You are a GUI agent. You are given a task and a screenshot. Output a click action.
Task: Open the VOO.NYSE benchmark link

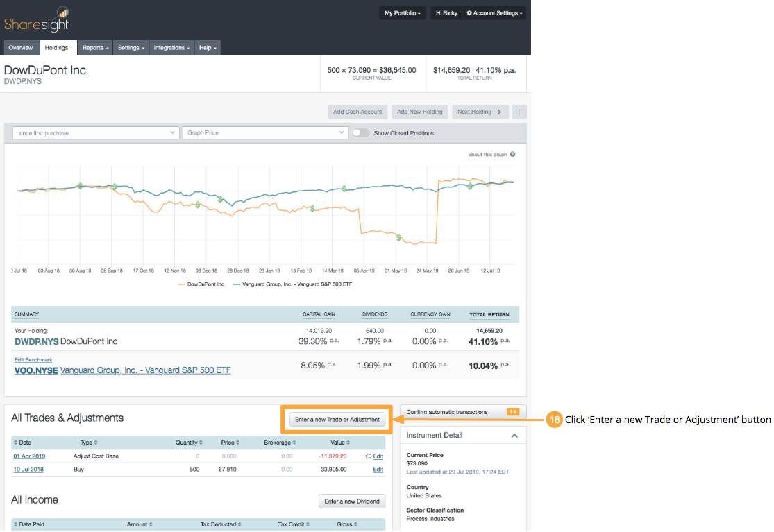pos(122,370)
